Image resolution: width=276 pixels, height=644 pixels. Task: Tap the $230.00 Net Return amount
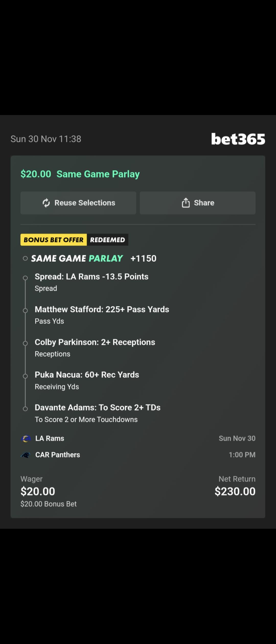(235, 491)
